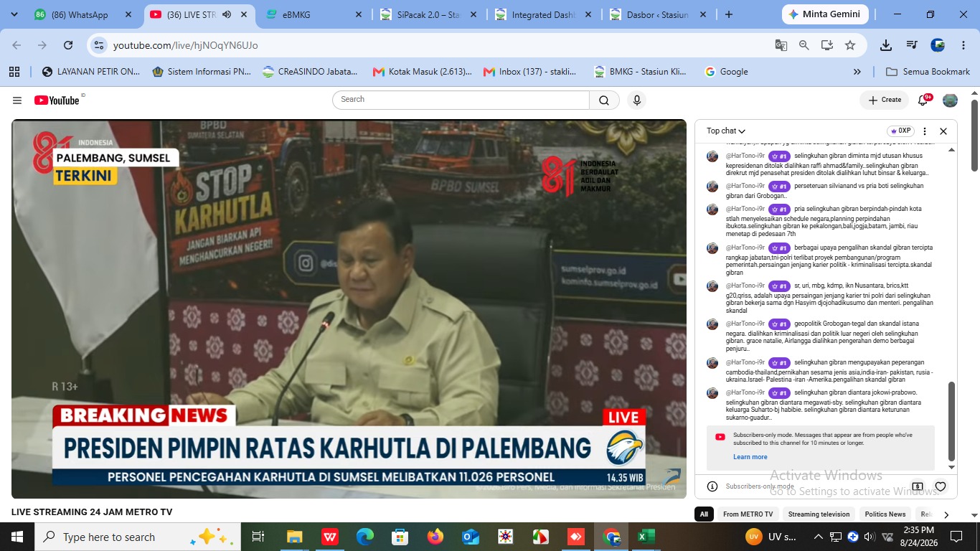Show more category chips arrow
The image size is (980, 551).
946,514
